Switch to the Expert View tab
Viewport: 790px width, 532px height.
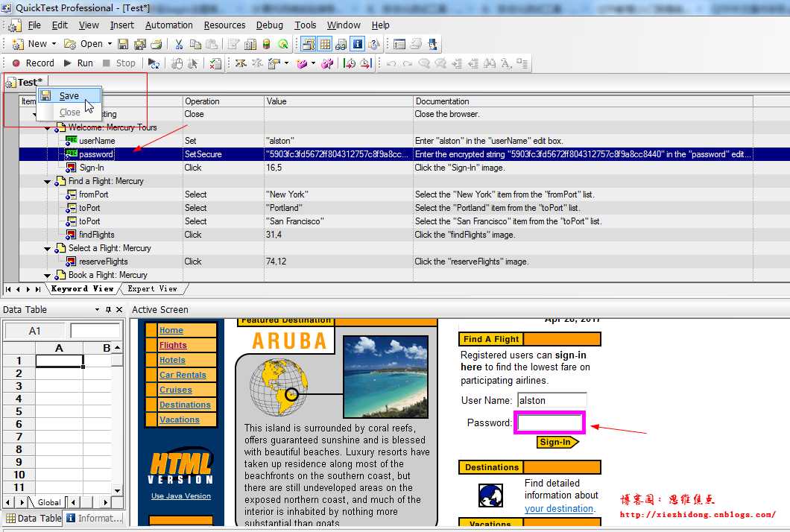(152, 288)
